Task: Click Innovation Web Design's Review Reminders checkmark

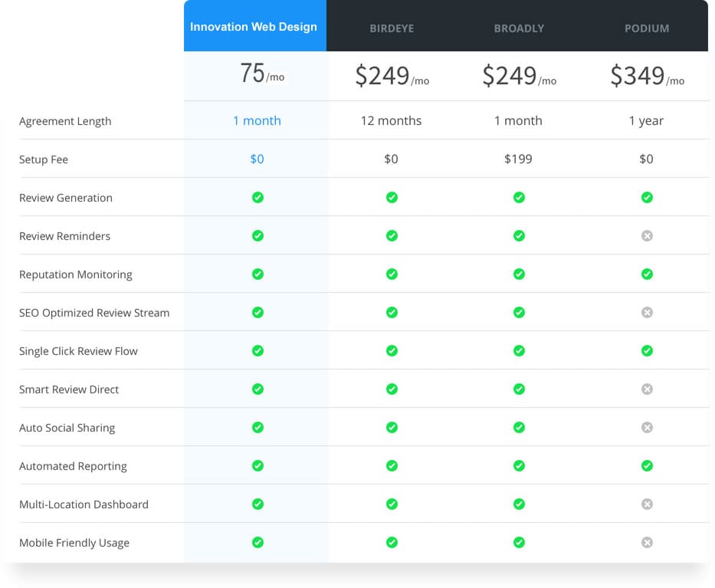Action: 257,236
